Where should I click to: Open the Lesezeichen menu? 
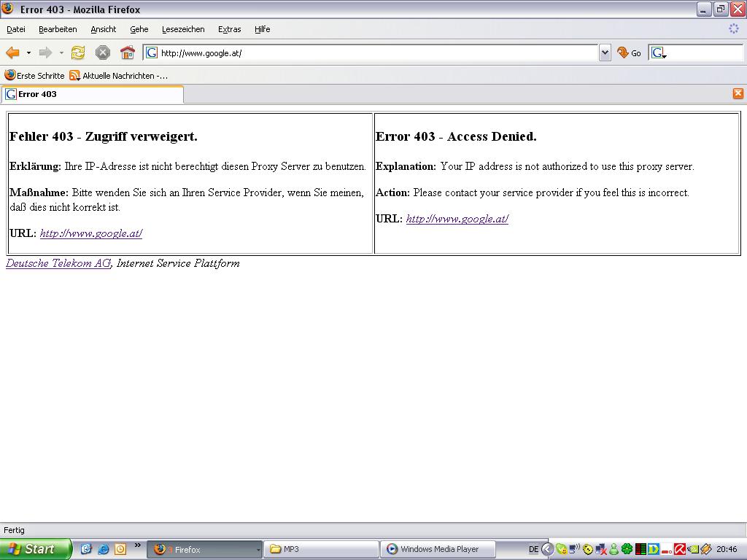coord(183,29)
